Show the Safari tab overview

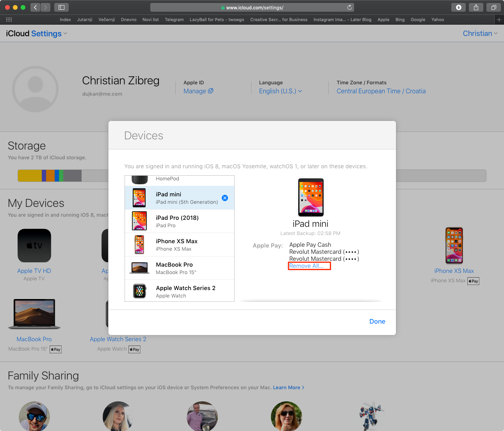click(493, 7)
